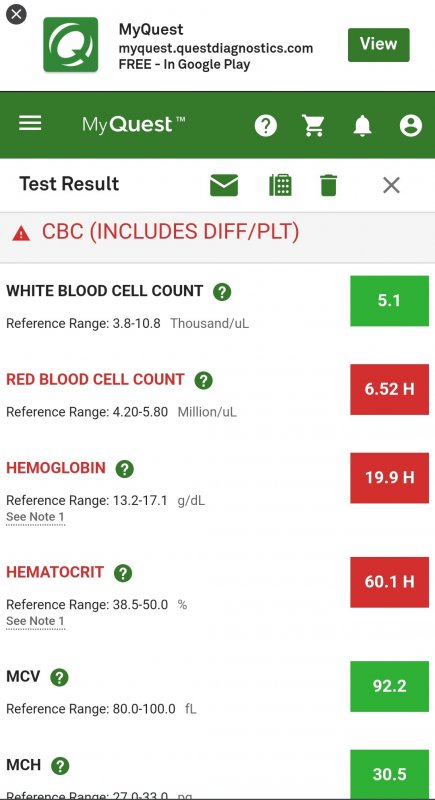Show info for White Blood Cell Count
The height and width of the screenshot is (800, 435).
point(222,292)
